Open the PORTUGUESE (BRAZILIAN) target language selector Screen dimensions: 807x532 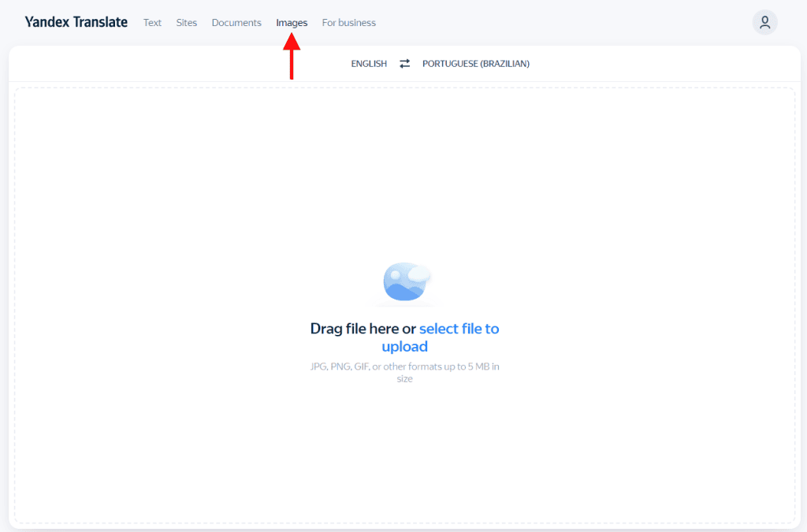click(x=475, y=64)
